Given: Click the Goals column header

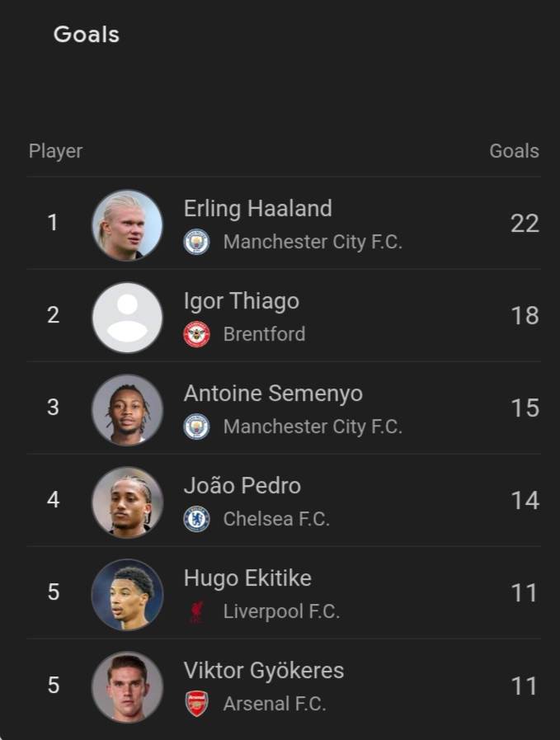Looking at the screenshot, I should click(514, 151).
